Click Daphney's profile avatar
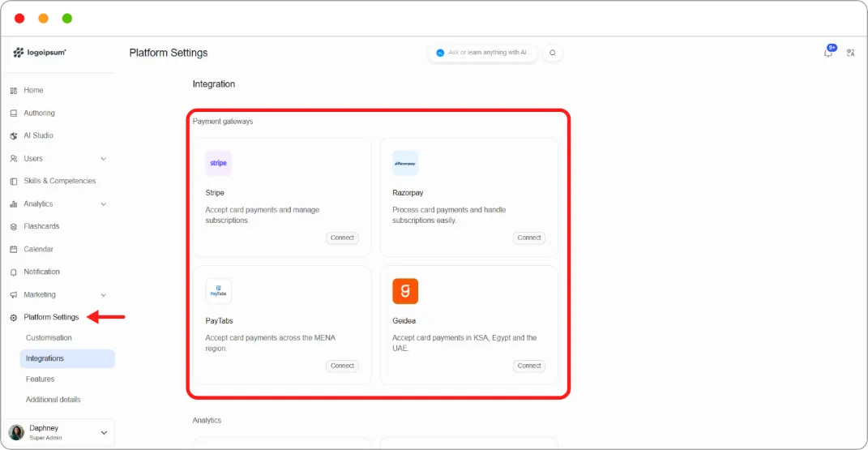The image size is (868, 450). (16, 432)
